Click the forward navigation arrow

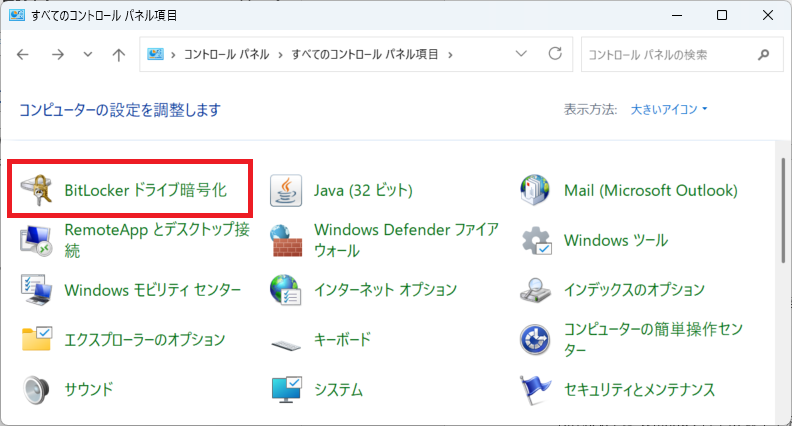coord(58,54)
